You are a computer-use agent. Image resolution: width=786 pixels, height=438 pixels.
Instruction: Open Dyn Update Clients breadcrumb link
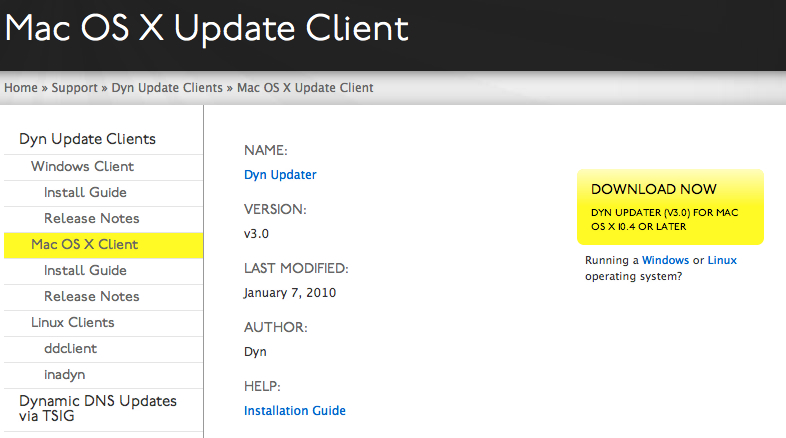point(167,88)
